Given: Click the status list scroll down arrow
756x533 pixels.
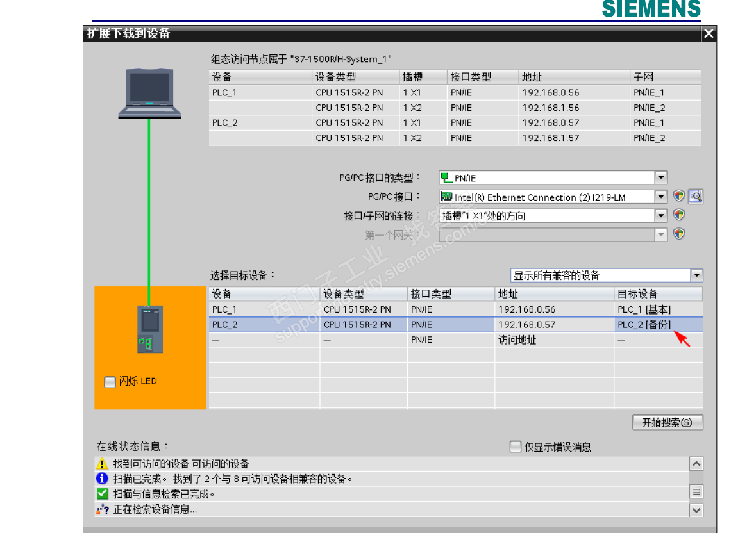Looking at the screenshot, I should [696, 510].
